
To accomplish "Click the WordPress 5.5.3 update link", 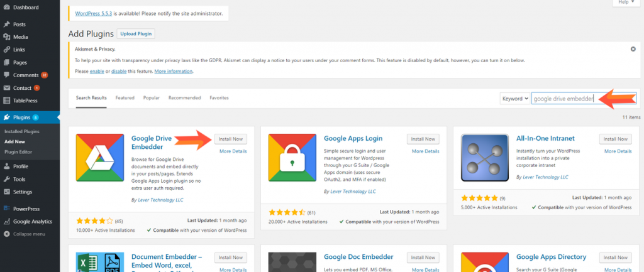I will point(94,14).
